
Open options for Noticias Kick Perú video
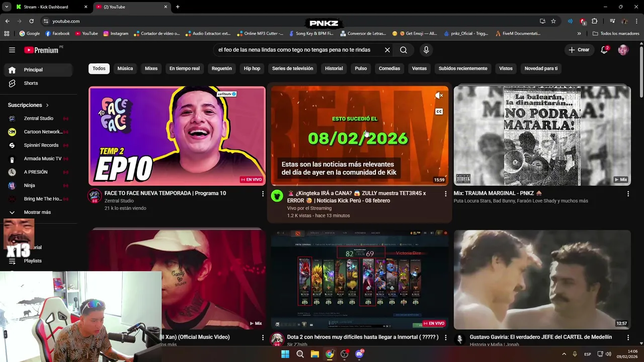[445, 194]
